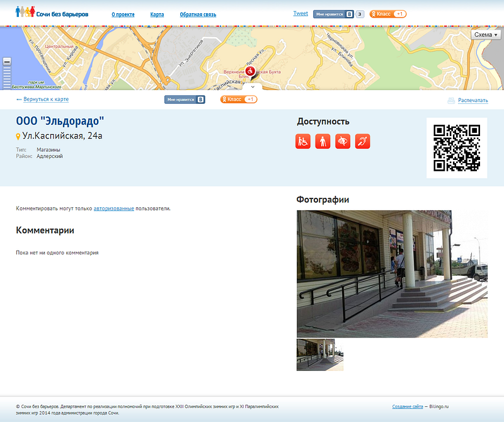Image resolution: width=504 pixels, height=422 pixels.
Task: Open Обратная связь page
Action: (198, 14)
